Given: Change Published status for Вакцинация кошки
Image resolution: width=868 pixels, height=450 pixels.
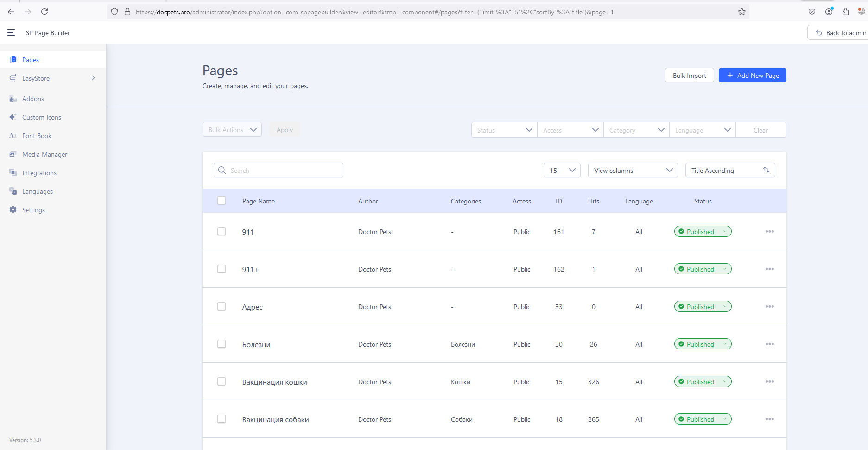Looking at the screenshot, I should click(703, 381).
